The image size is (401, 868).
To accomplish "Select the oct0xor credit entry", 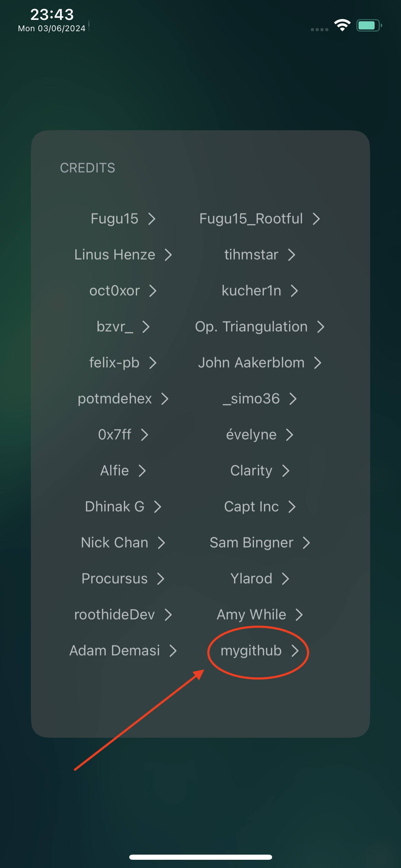I will (123, 291).
